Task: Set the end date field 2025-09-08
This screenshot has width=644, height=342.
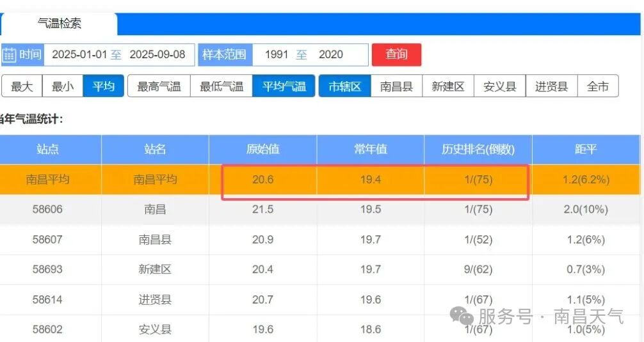Action: pyautogui.click(x=157, y=54)
